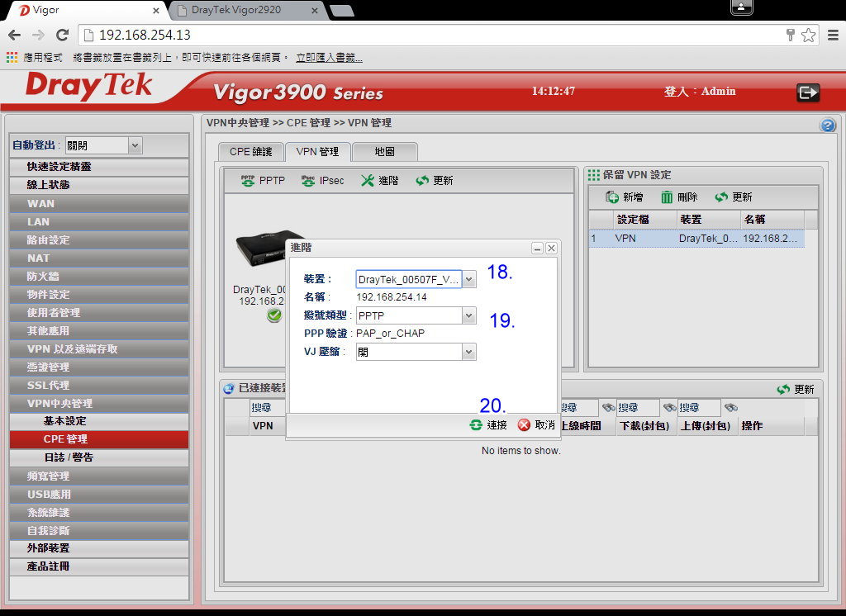This screenshot has height=616, width=846.
Task: Click the browser back arrow
Action: (15, 35)
